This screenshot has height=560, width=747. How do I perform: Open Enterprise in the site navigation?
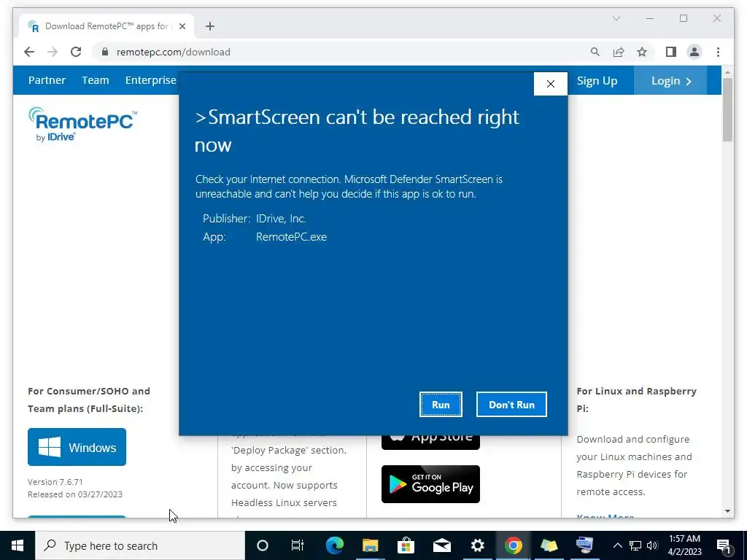point(150,80)
